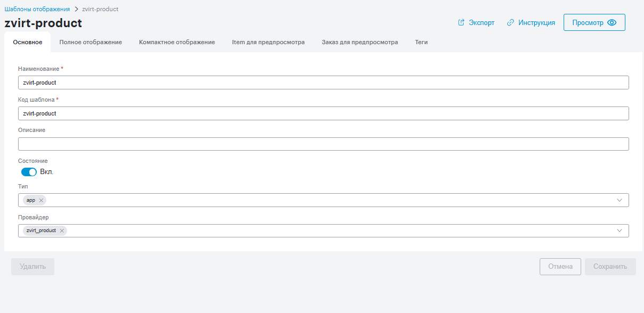Screen dimensions: 644x313
Task: Expand the Провайдер dropdown arrow
Action: 620,230
